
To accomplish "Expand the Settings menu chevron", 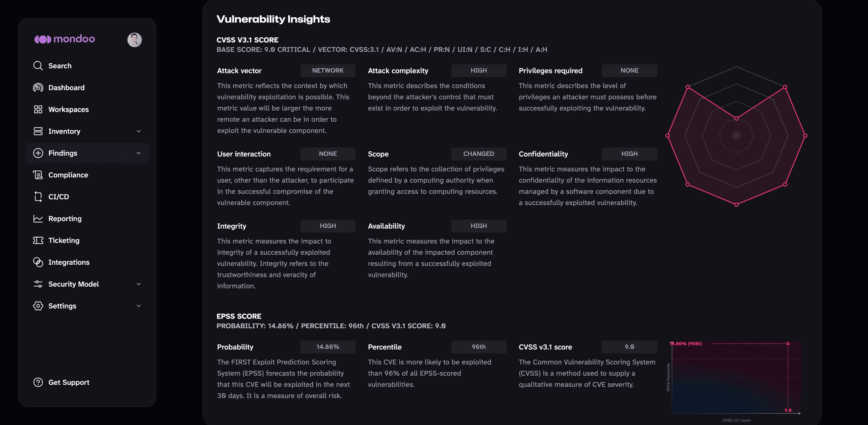I will pyautogui.click(x=139, y=306).
